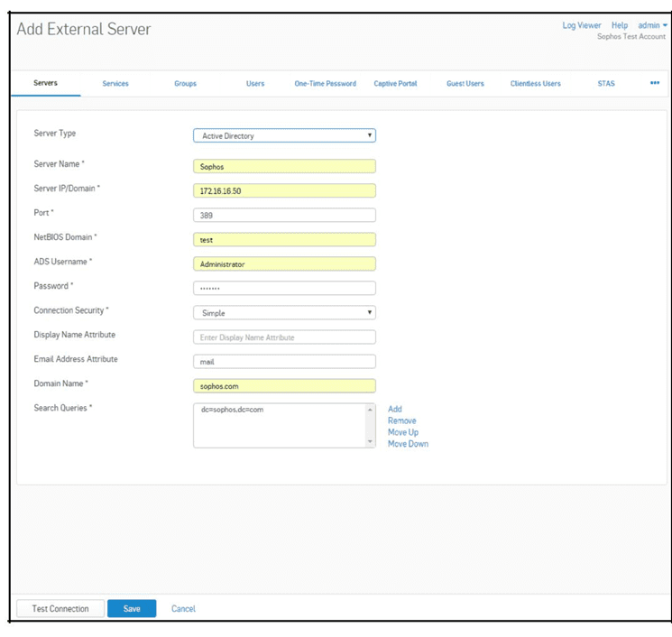This screenshot has height=637, width=672.
Task: Open the Log Viewer link
Action: click(582, 25)
